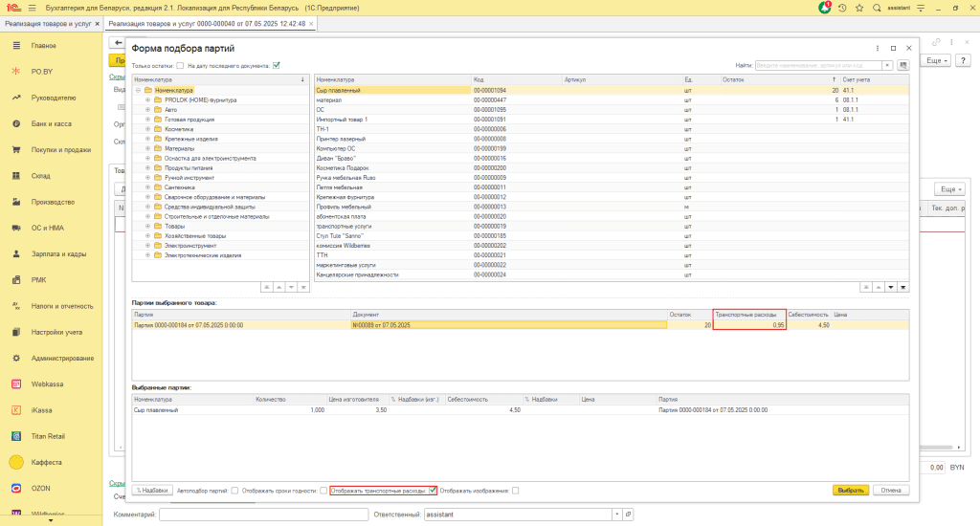This screenshot has width=980, height=526.
Task: Click the icon button beside Найти field
Action: [903, 65]
